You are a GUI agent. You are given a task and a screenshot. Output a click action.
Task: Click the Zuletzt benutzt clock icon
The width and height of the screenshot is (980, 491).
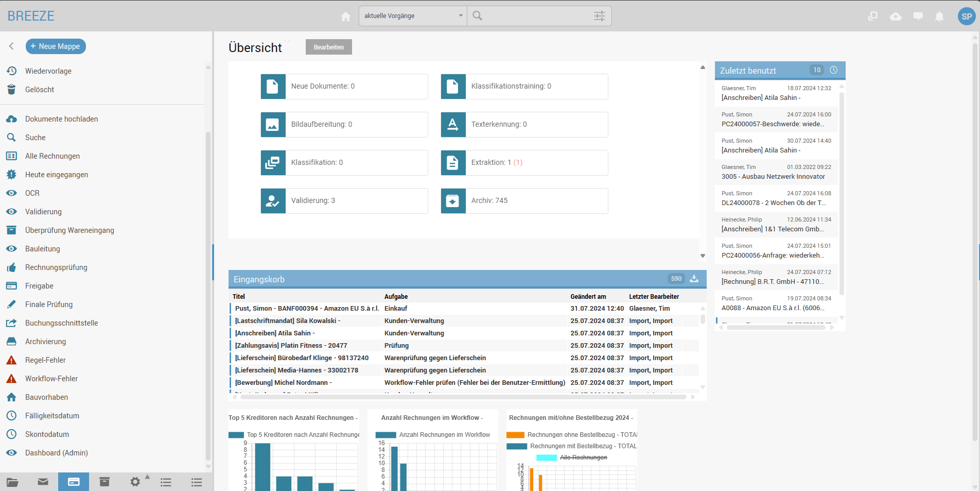834,70
